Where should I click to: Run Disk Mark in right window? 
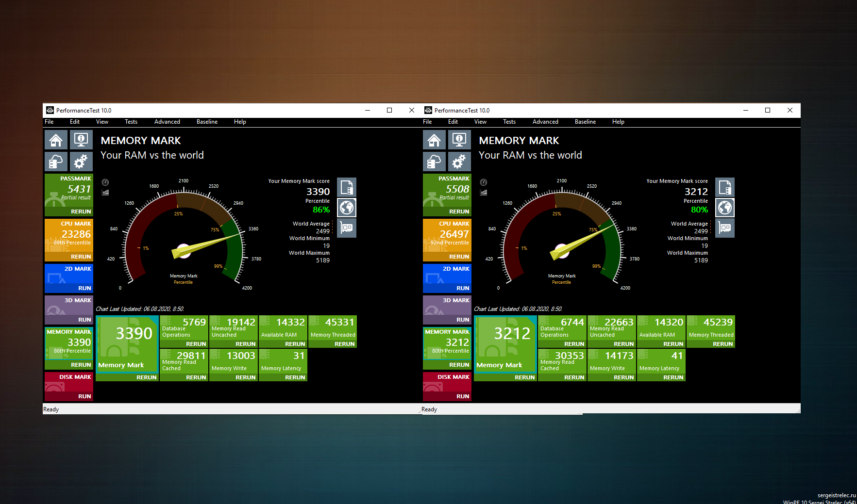coord(463,396)
